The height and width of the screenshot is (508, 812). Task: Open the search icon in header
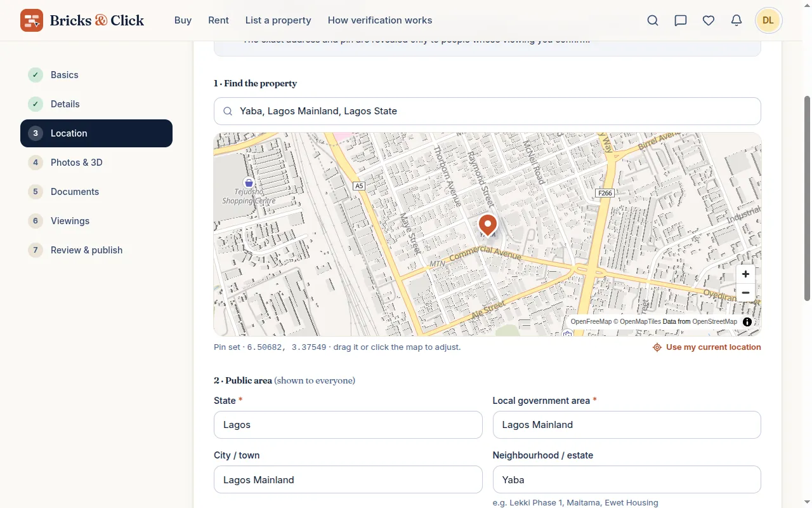point(653,20)
